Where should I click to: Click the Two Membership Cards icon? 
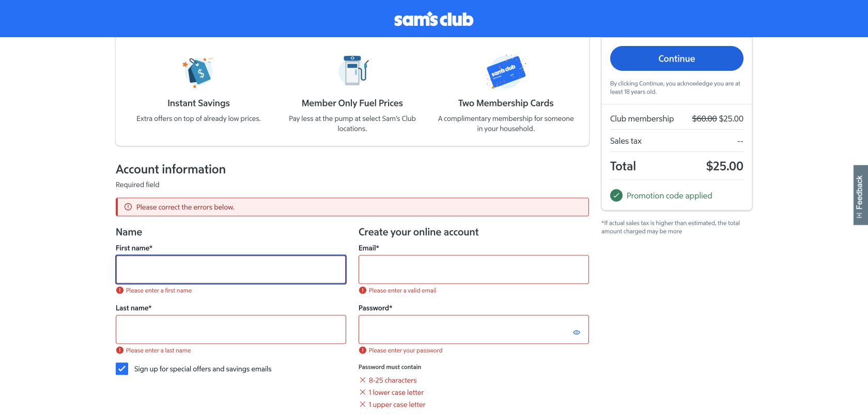(506, 72)
